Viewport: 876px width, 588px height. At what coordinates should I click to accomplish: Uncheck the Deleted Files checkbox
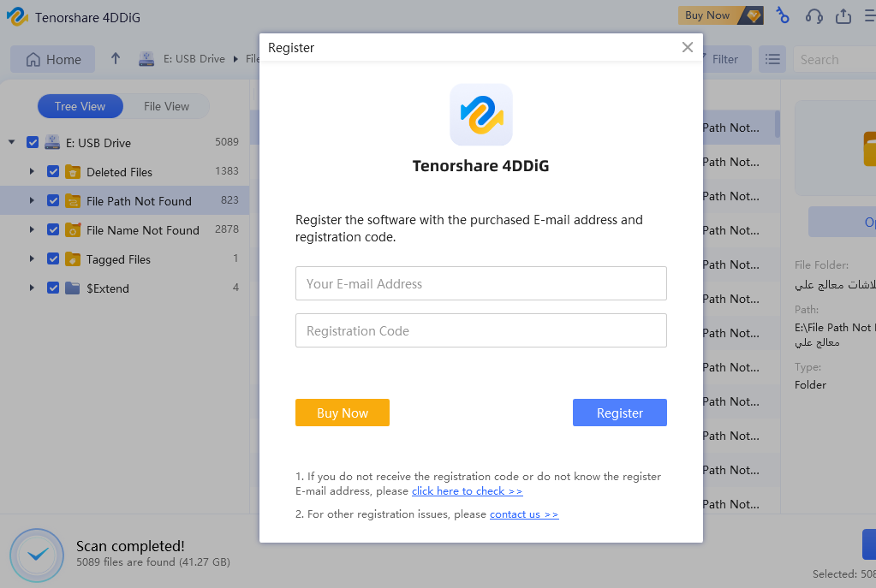point(53,171)
